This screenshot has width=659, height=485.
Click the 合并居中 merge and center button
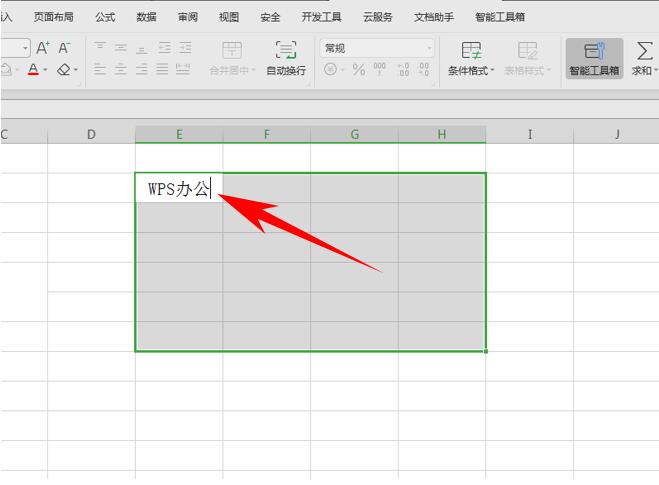232,58
